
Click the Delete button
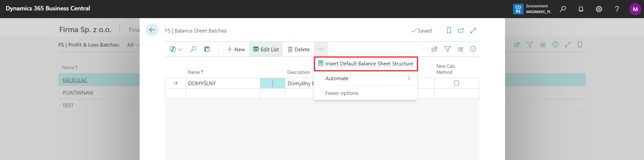(298, 49)
